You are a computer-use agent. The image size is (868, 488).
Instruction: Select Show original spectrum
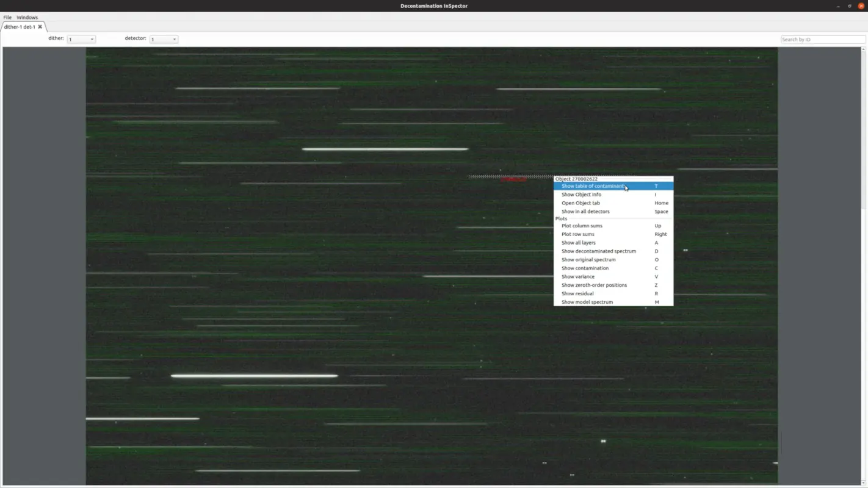[x=588, y=260]
